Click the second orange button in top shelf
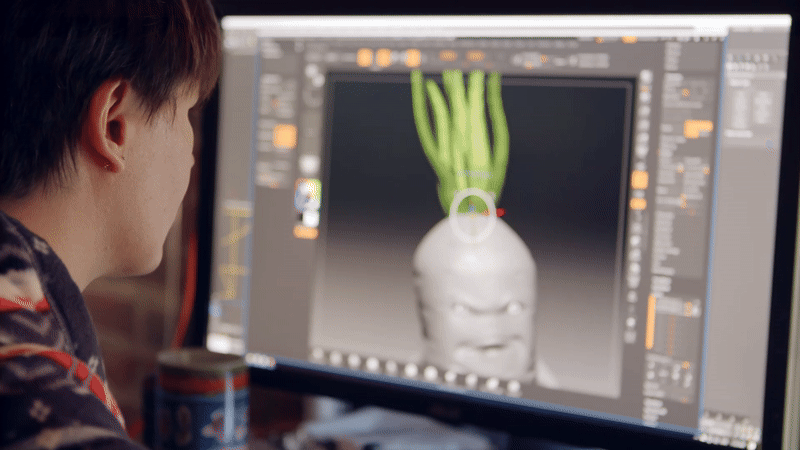This screenshot has height=450, width=800. 384,58
